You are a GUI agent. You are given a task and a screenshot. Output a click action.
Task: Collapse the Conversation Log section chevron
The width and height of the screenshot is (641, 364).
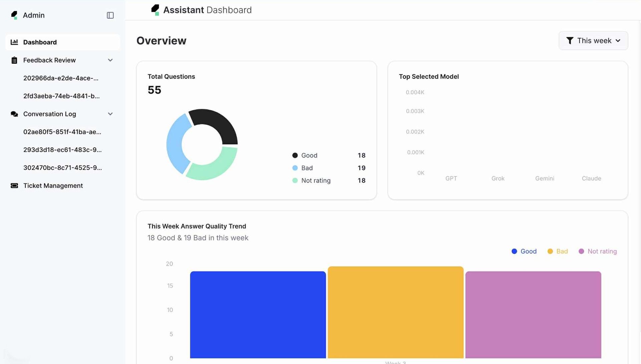click(x=110, y=114)
